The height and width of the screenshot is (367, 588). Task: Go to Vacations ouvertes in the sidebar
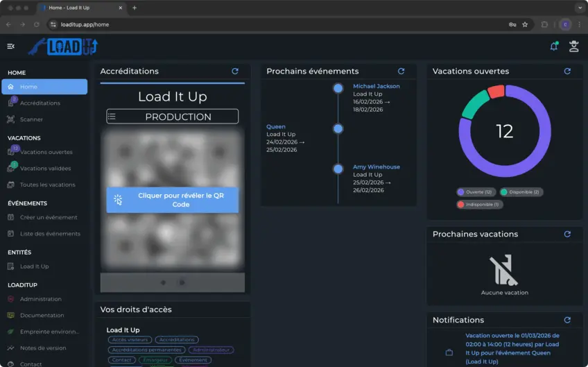pyautogui.click(x=46, y=152)
